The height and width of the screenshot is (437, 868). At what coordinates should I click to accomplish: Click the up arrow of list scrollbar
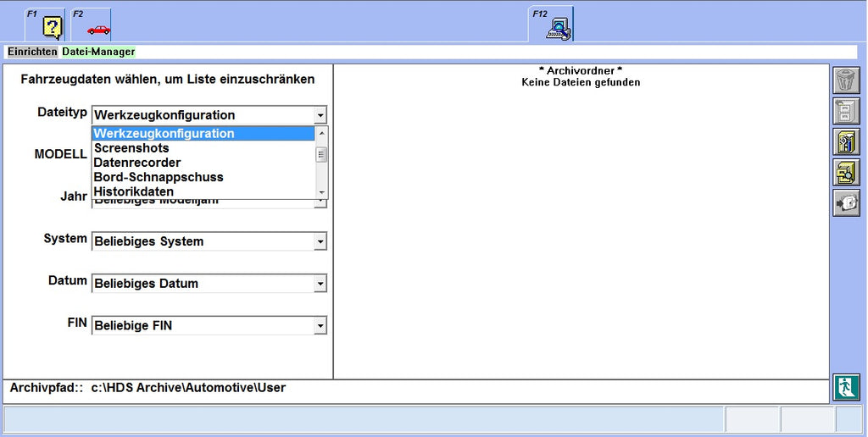(x=321, y=133)
